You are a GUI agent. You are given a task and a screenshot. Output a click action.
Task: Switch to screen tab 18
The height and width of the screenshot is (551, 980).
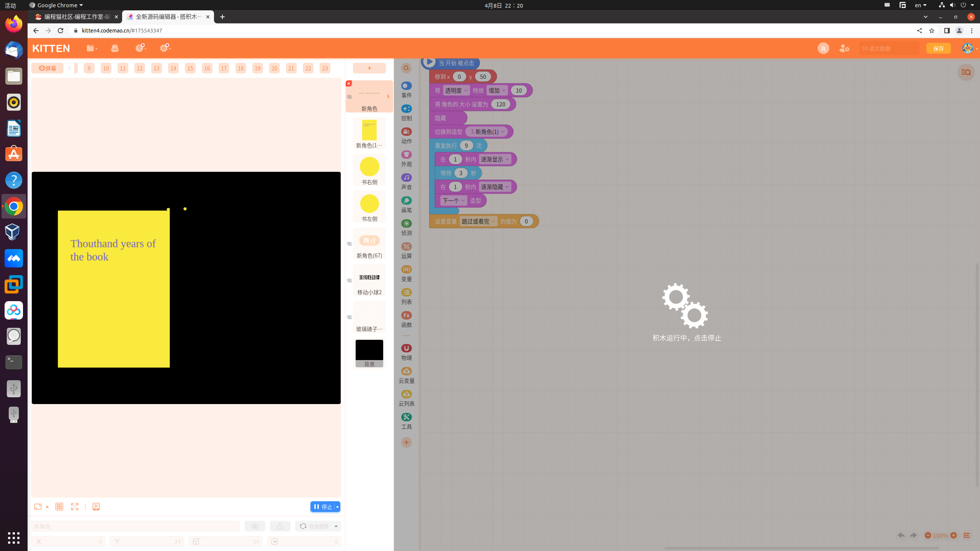pos(241,68)
